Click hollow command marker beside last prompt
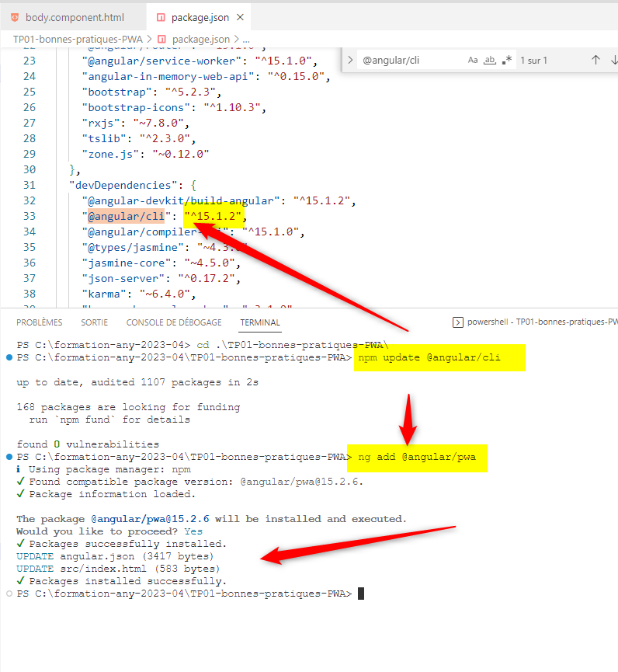618x672 pixels. [x=9, y=594]
